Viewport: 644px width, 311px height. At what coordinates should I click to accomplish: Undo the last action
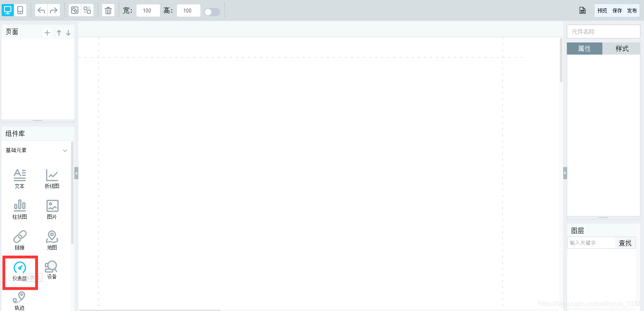click(x=41, y=10)
